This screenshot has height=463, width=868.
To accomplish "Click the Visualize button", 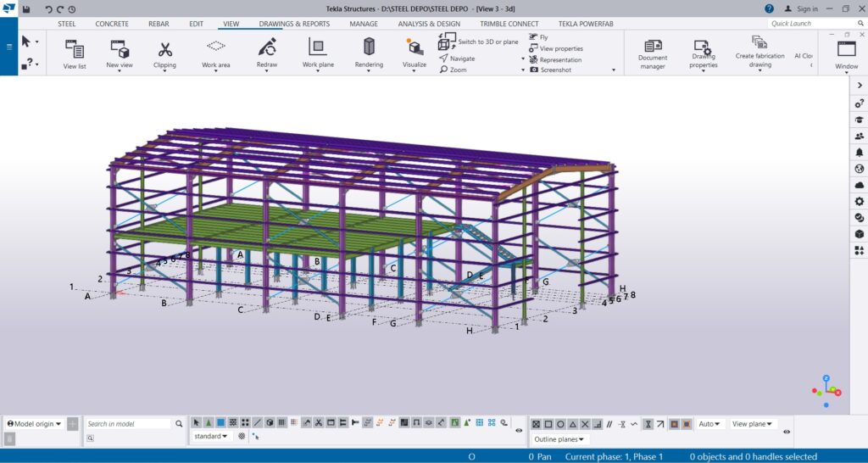I will [x=414, y=53].
